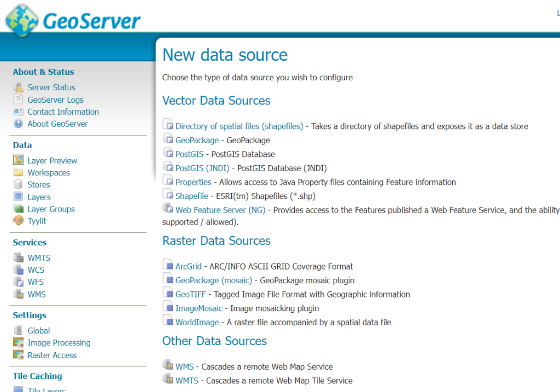This screenshot has height=392, width=560.
Task: Choose GeoPackage (mosaic) raster source
Action: click(x=214, y=280)
